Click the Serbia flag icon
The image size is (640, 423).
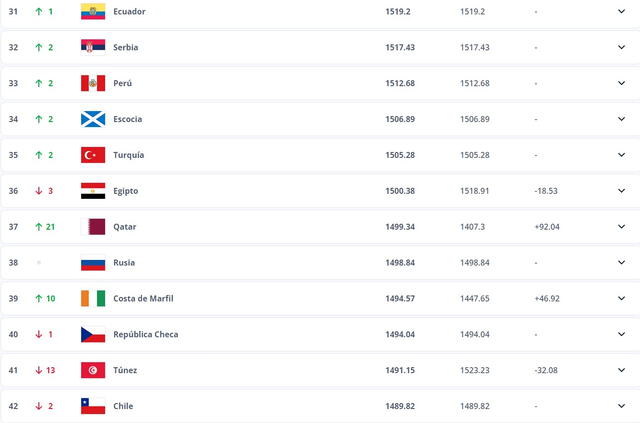[93, 47]
